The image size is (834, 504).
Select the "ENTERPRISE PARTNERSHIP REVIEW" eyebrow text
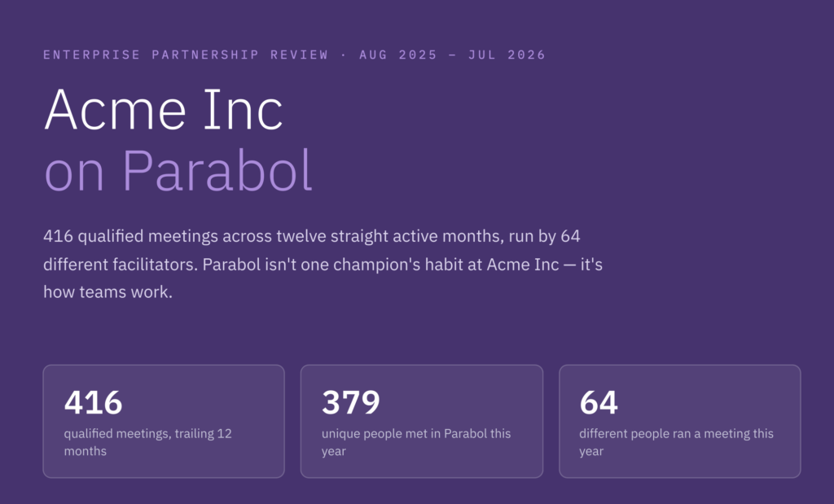point(186,55)
